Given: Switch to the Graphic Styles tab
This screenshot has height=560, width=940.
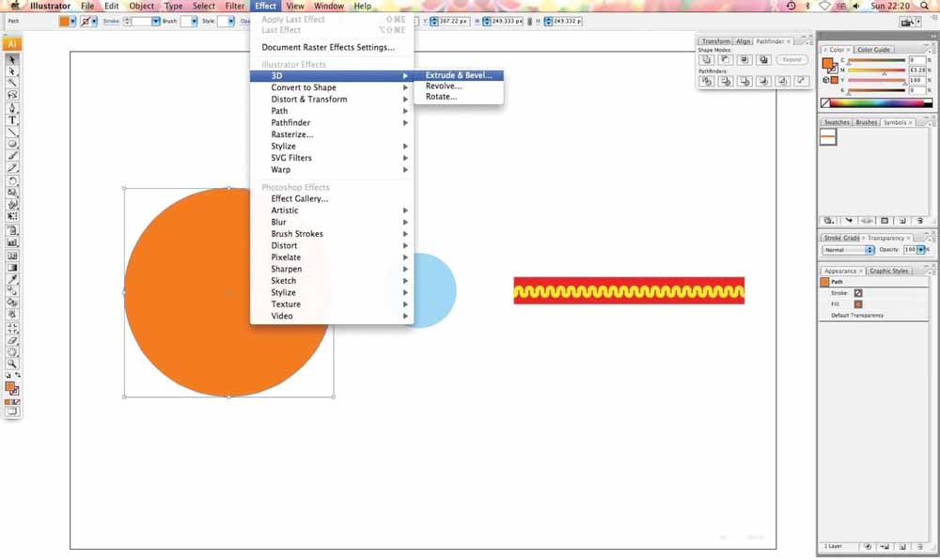Looking at the screenshot, I should click(888, 271).
